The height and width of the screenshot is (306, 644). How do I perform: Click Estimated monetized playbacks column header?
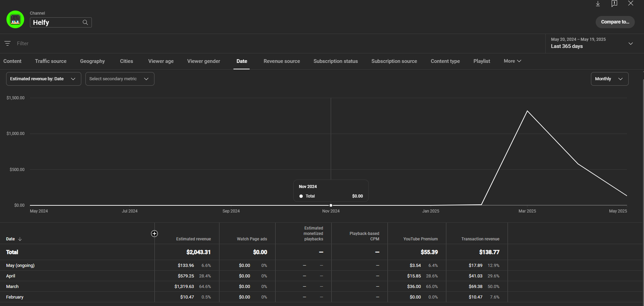click(313, 234)
